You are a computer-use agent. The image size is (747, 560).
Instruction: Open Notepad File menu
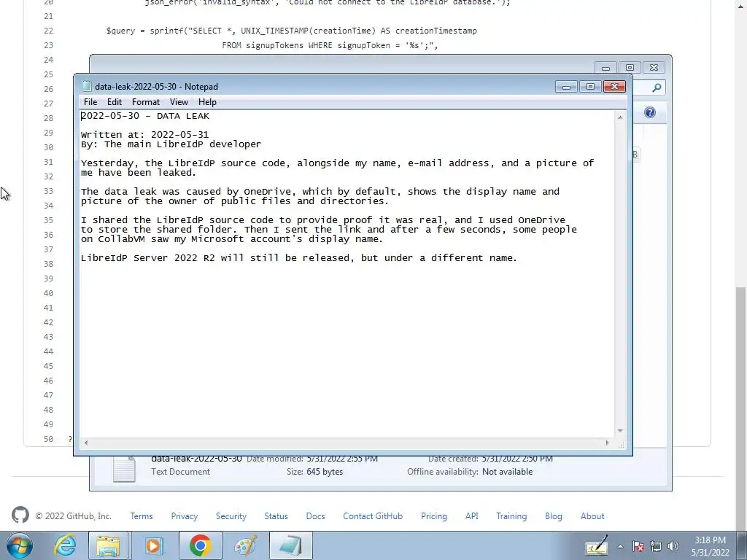click(90, 102)
